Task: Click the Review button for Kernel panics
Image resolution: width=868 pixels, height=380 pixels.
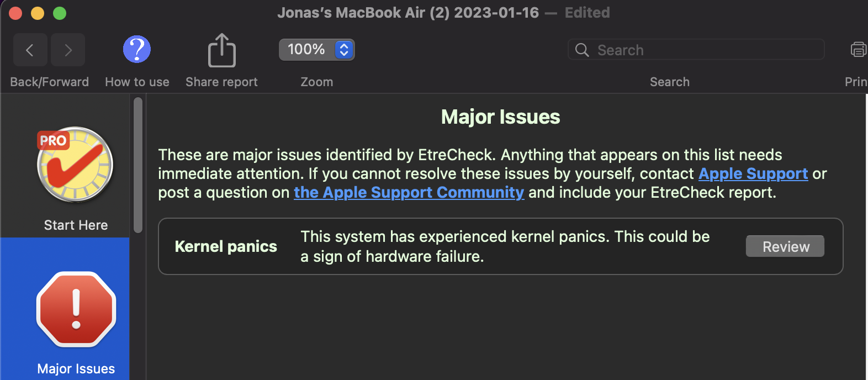Action: tap(785, 246)
